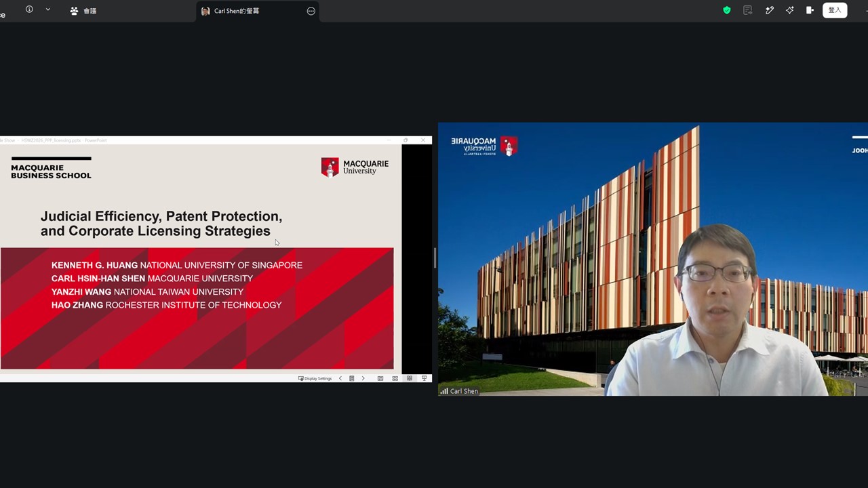Click author line Carl Hsin-Han Shen
The image size is (868, 488).
click(x=152, y=279)
